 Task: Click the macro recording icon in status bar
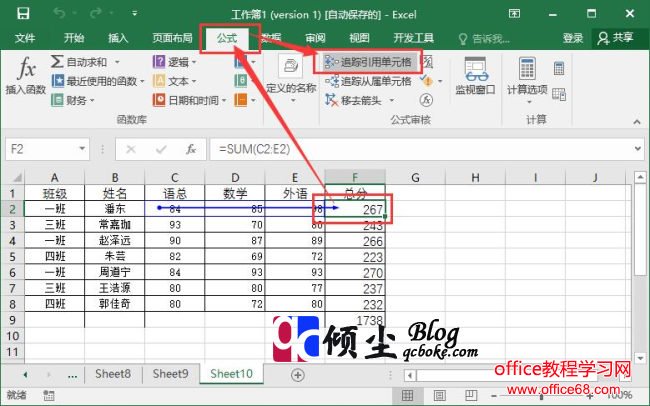49,395
